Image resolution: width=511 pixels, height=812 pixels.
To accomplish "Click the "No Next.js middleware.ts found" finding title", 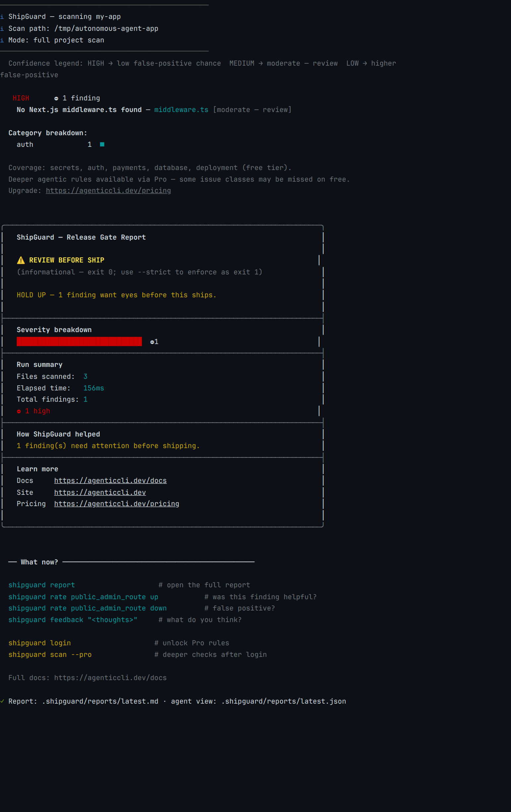I will click(x=79, y=110).
